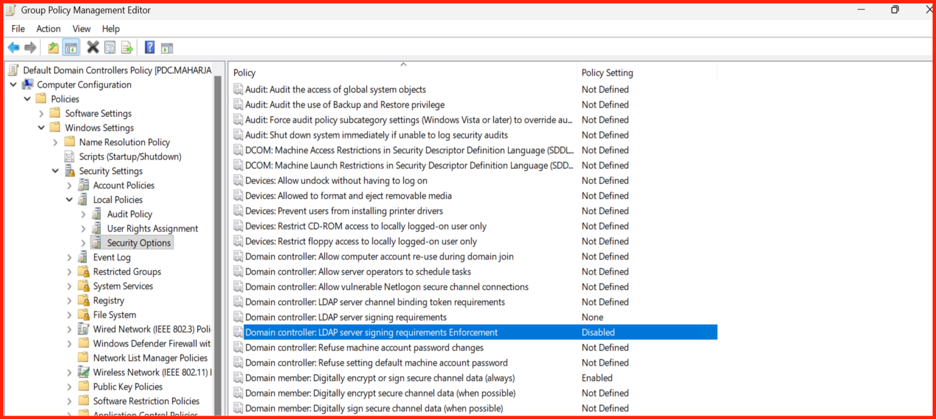936x419 pixels.
Task: Click the Default Domain Controllers Policy root icon
Action: (x=14, y=70)
